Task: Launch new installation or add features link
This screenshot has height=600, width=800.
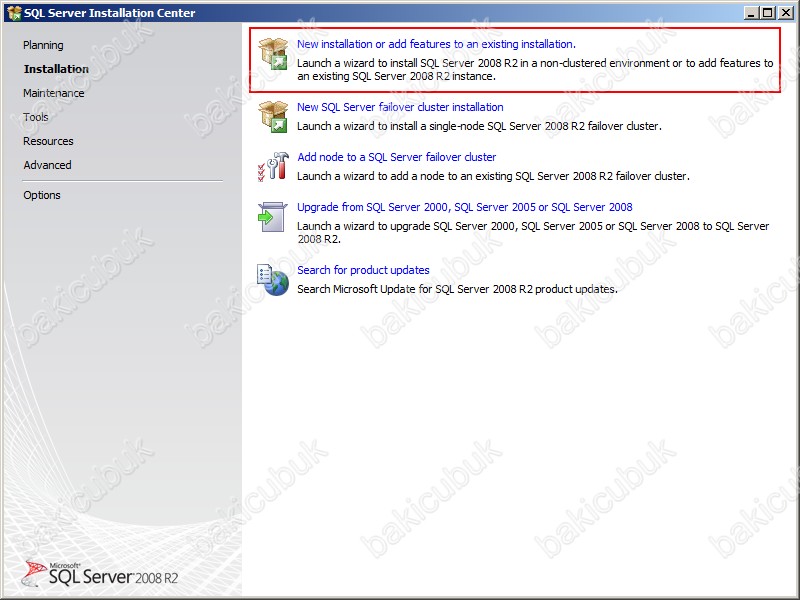Action: [x=436, y=44]
